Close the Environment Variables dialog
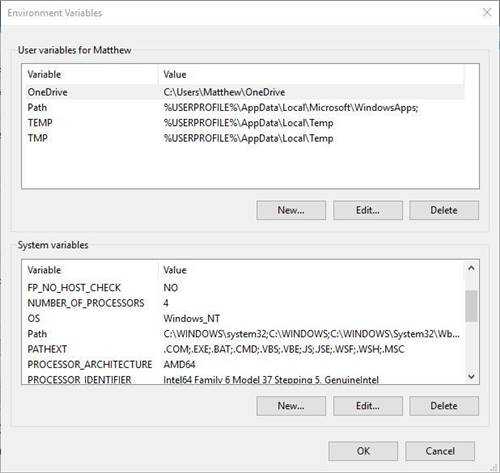The height and width of the screenshot is (473, 500). coord(487,12)
